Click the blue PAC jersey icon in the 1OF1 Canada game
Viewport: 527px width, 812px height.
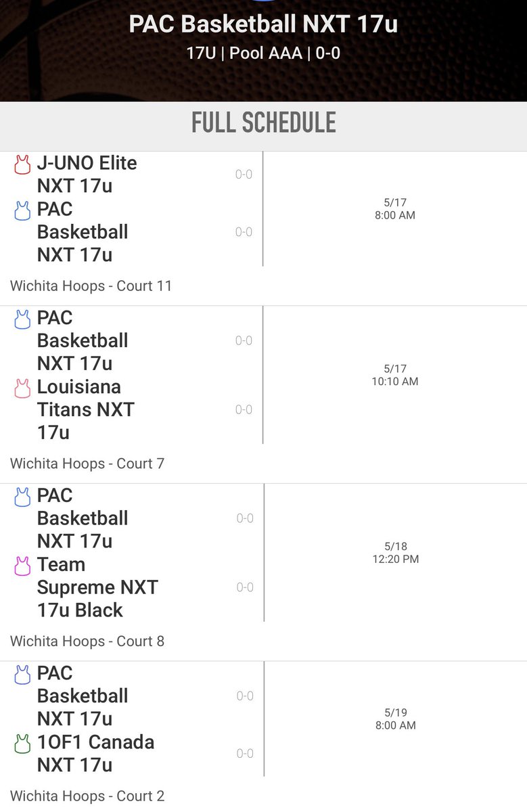(23, 675)
